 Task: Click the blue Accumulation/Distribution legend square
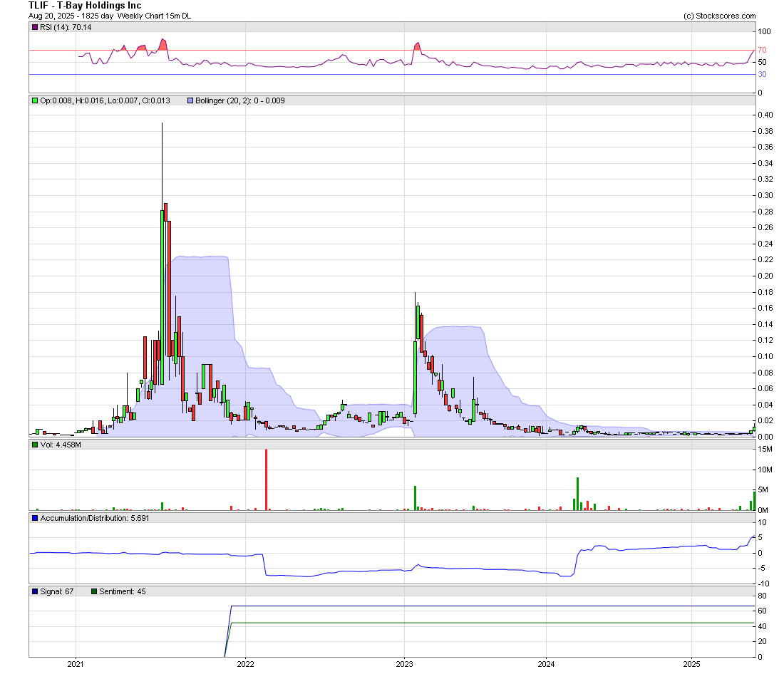click(35, 518)
